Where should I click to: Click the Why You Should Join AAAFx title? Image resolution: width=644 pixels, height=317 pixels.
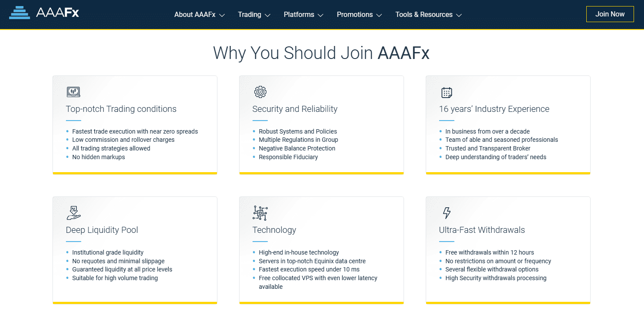coord(321,53)
